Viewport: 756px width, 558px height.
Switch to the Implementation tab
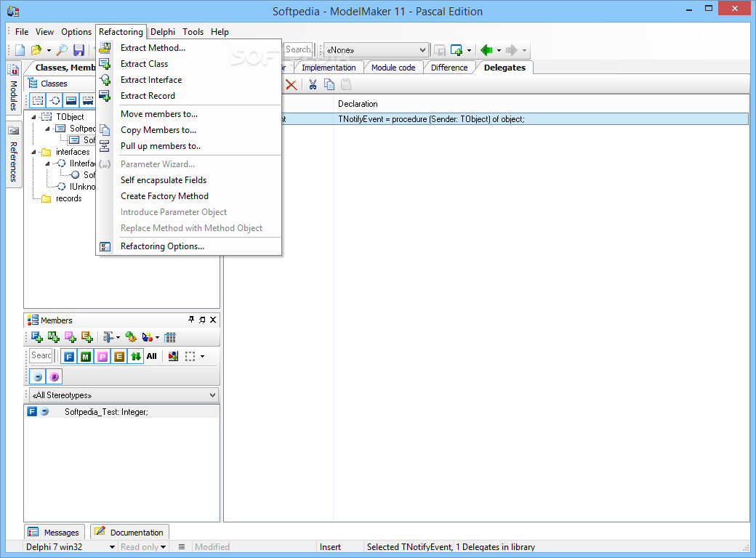pyautogui.click(x=329, y=68)
